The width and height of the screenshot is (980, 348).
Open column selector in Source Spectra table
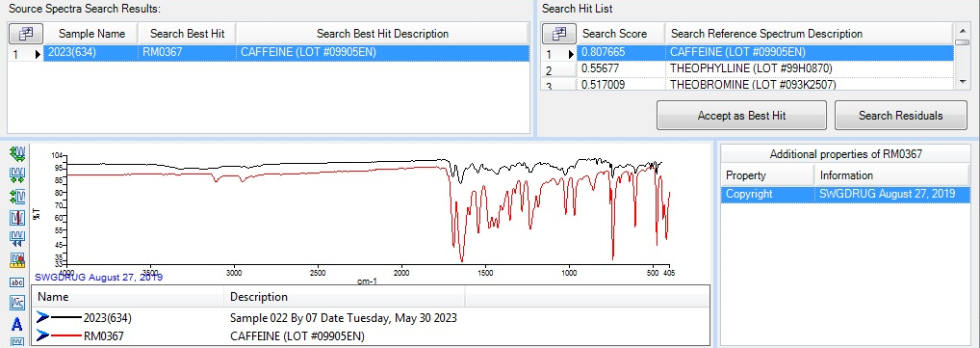(26, 33)
